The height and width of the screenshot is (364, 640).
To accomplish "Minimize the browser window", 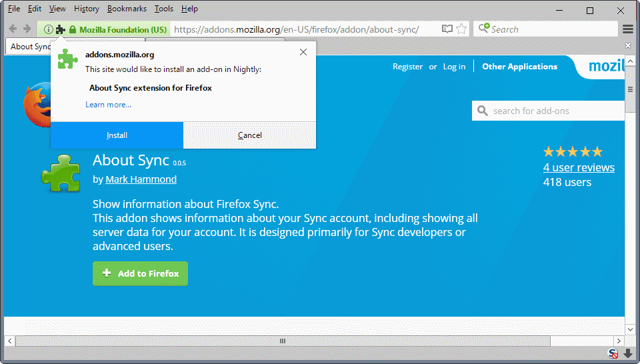I will tap(559, 10).
